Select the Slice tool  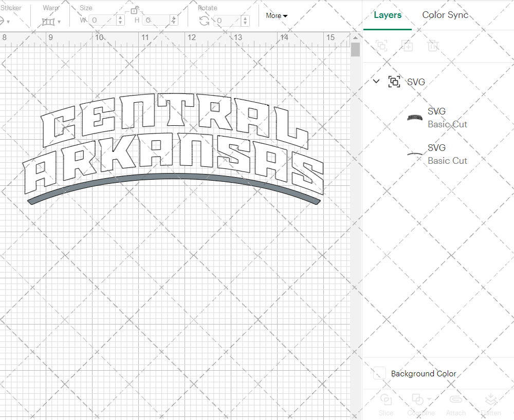[386, 400]
